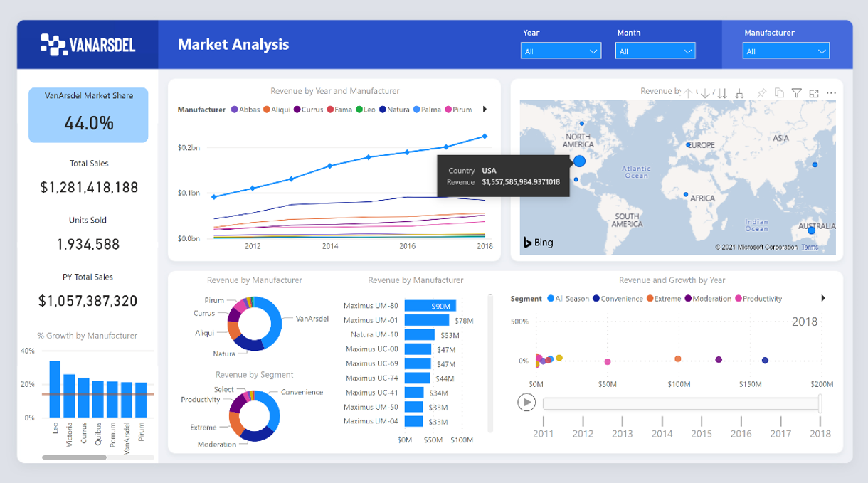Toggle Natura in the line chart legend
The image size is (868, 483).
tap(394, 110)
